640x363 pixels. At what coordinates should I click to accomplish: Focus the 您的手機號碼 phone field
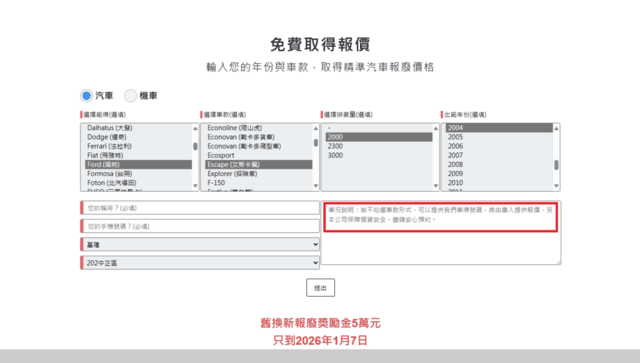[200, 226]
